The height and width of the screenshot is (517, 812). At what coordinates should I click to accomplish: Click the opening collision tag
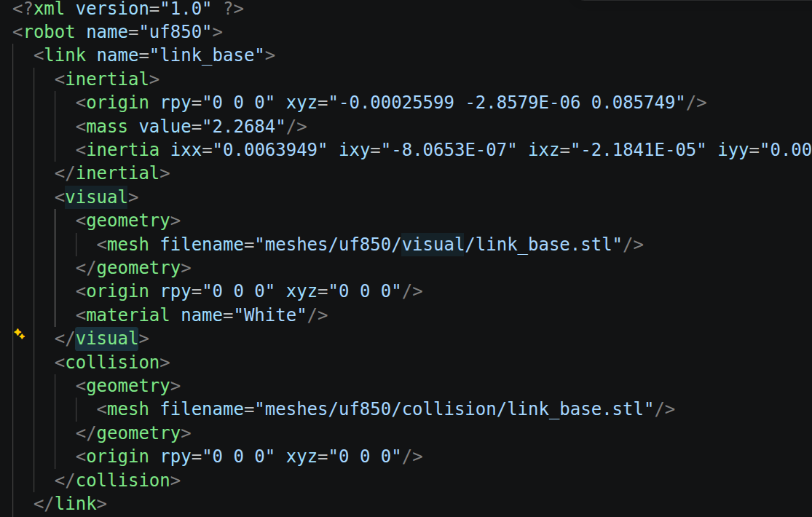[x=112, y=362]
